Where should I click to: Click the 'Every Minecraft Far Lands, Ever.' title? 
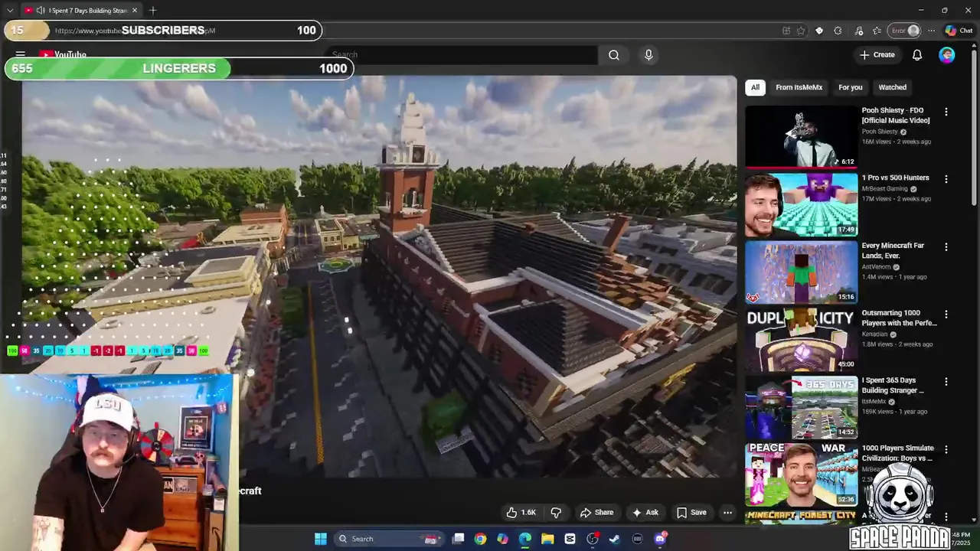click(893, 250)
